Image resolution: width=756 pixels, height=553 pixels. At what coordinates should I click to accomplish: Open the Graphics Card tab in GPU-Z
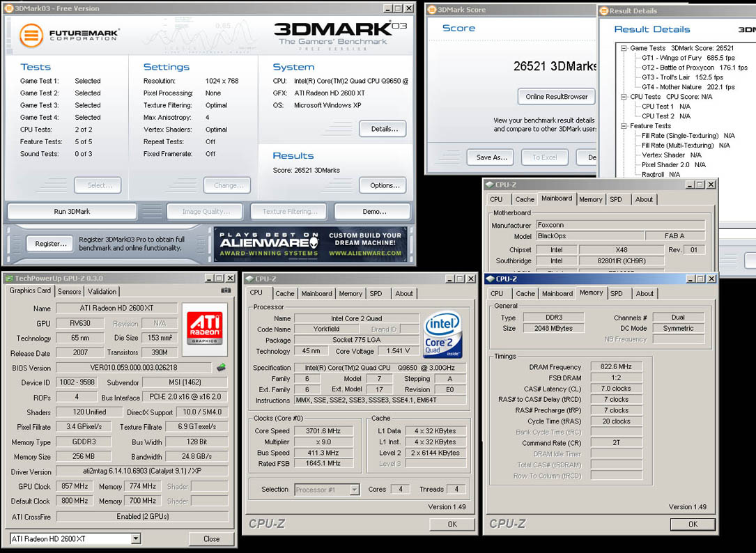[x=30, y=290]
